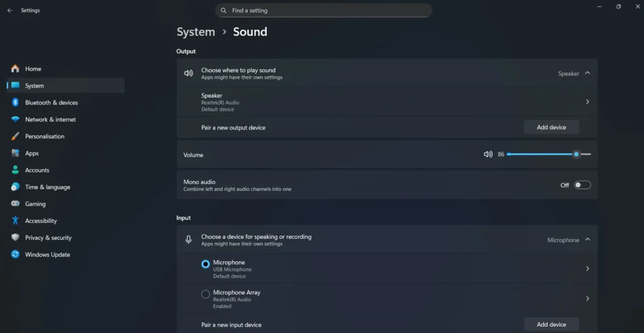The image size is (644, 333).
Task: Go to Home in sidebar
Action: [x=65, y=69]
